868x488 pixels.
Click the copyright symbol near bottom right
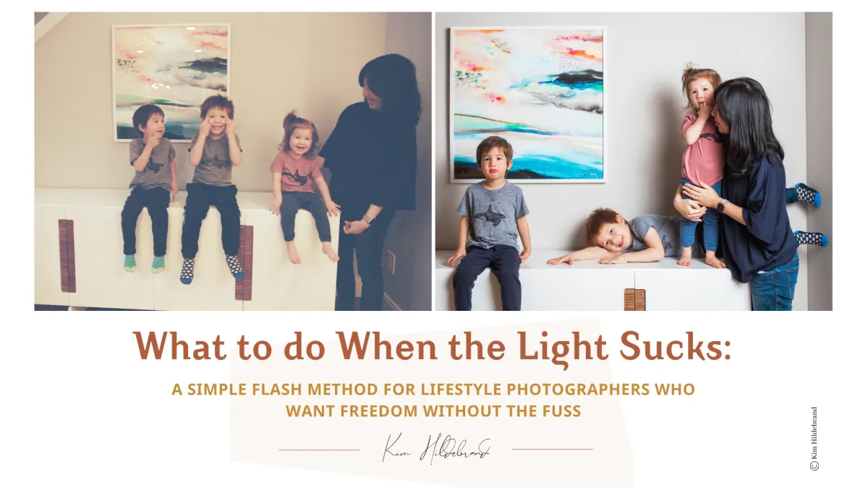coord(814,467)
